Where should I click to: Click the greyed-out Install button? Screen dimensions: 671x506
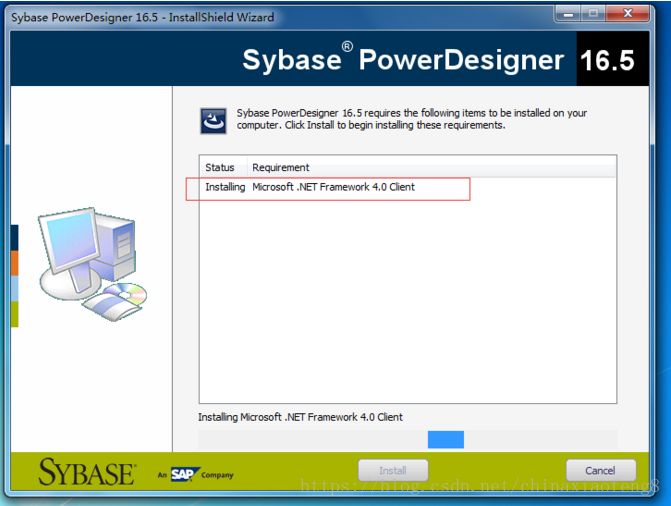(393, 470)
